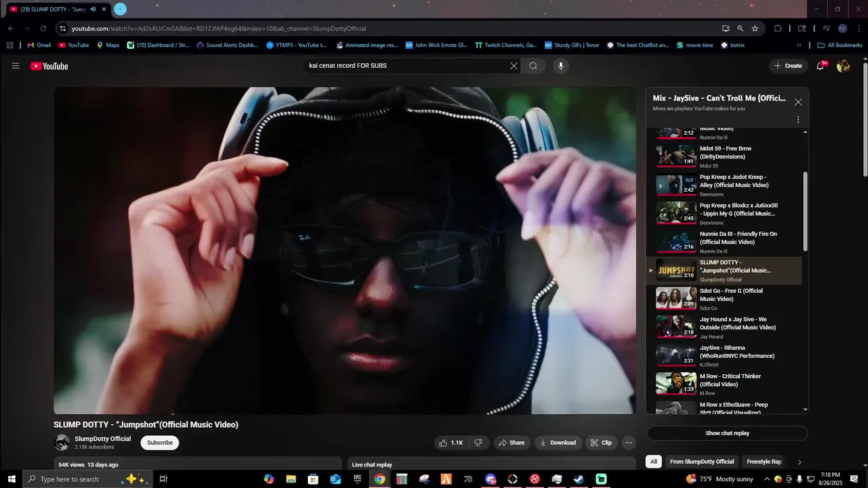The height and width of the screenshot is (488, 868).
Task: Open Epic Games launcher in taskbar
Action: [357, 479]
